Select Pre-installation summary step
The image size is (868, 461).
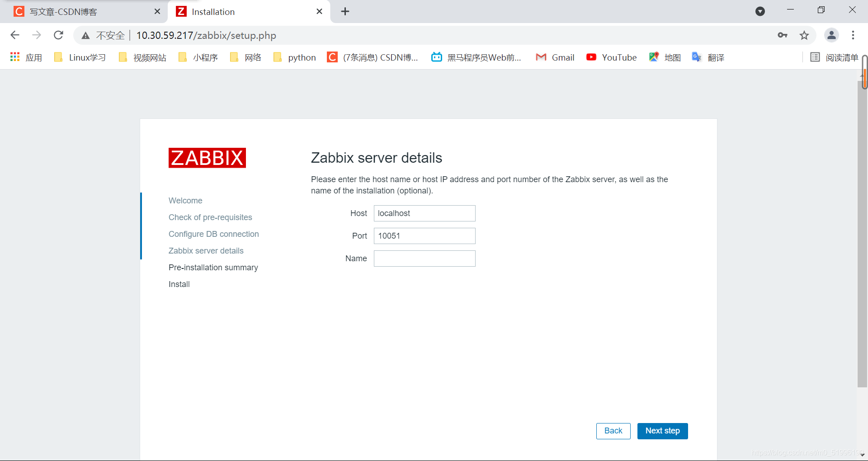coord(213,268)
